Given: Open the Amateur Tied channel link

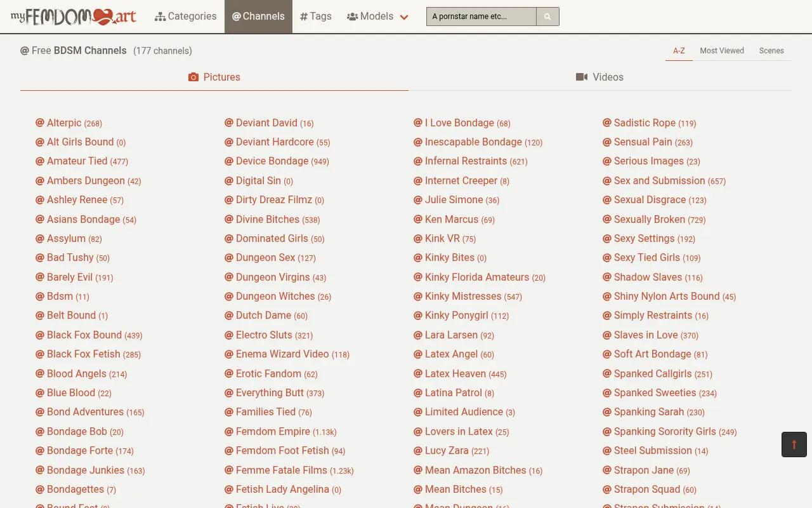Looking at the screenshot, I should pos(82,161).
